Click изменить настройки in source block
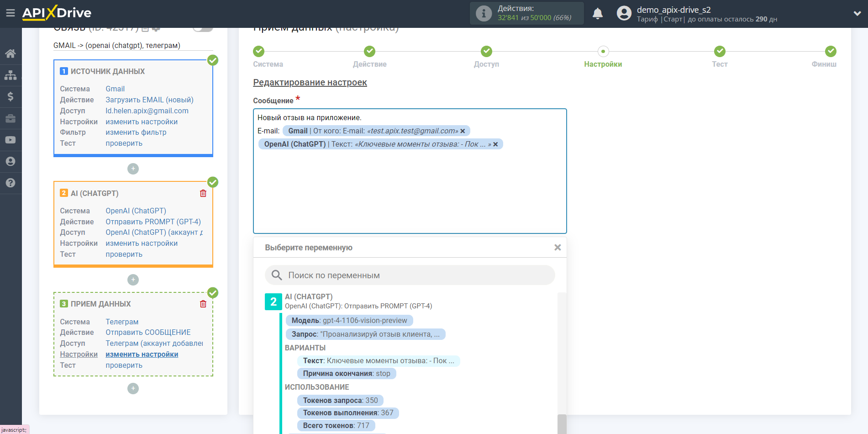The image size is (868, 434). 142,122
